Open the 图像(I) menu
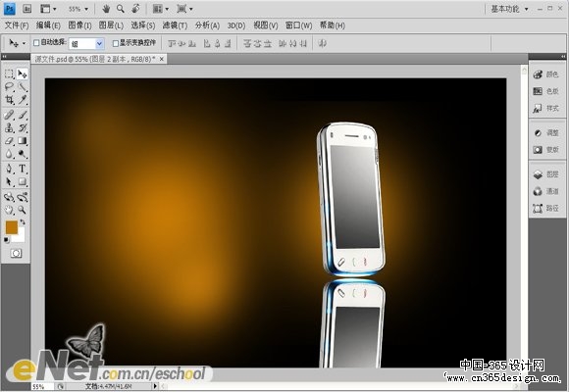 tap(79, 25)
